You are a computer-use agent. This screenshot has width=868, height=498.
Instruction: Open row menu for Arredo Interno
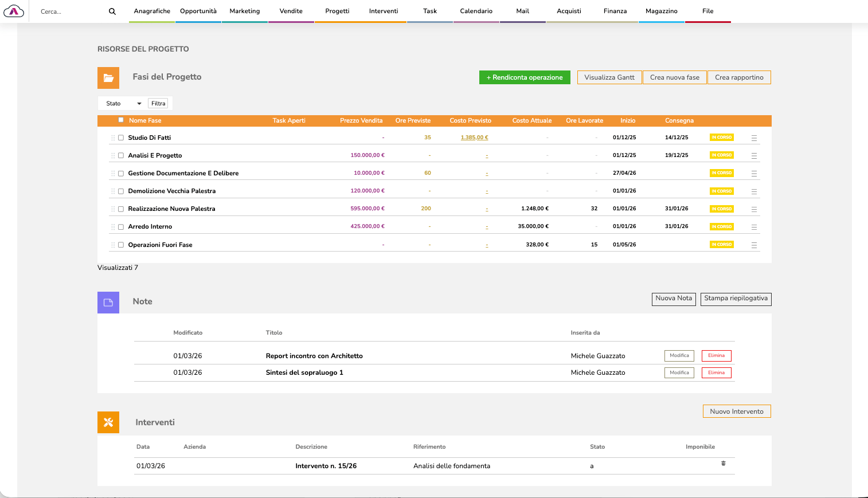tap(754, 227)
